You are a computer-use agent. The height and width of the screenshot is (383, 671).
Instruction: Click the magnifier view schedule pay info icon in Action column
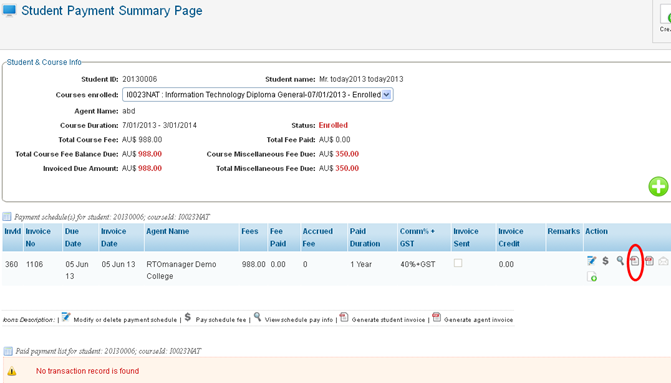pyautogui.click(x=620, y=260)
